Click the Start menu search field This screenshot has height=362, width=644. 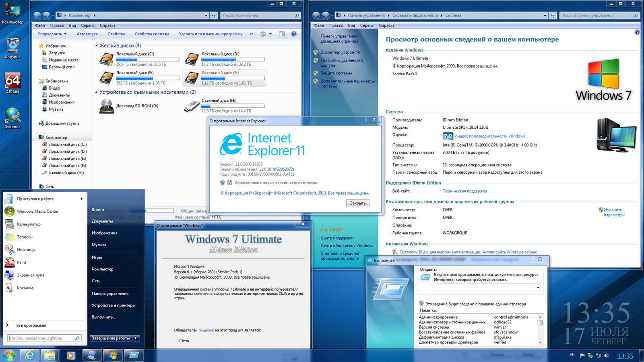pyautogui.click(x=44, y=338)
